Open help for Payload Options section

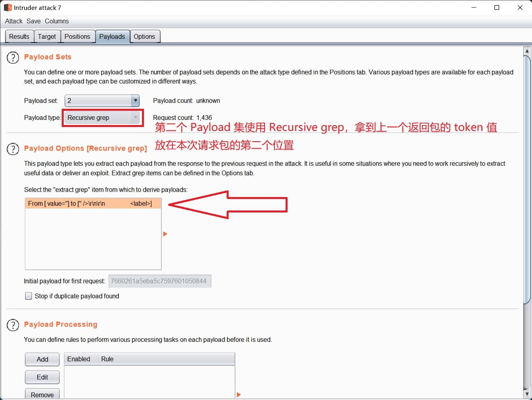pos(13,149)
